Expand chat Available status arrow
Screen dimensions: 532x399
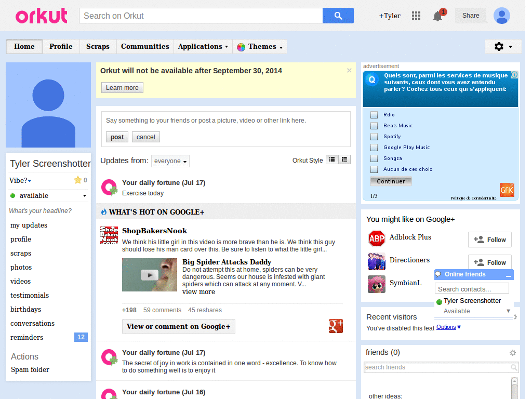click(x=508, y=311)
